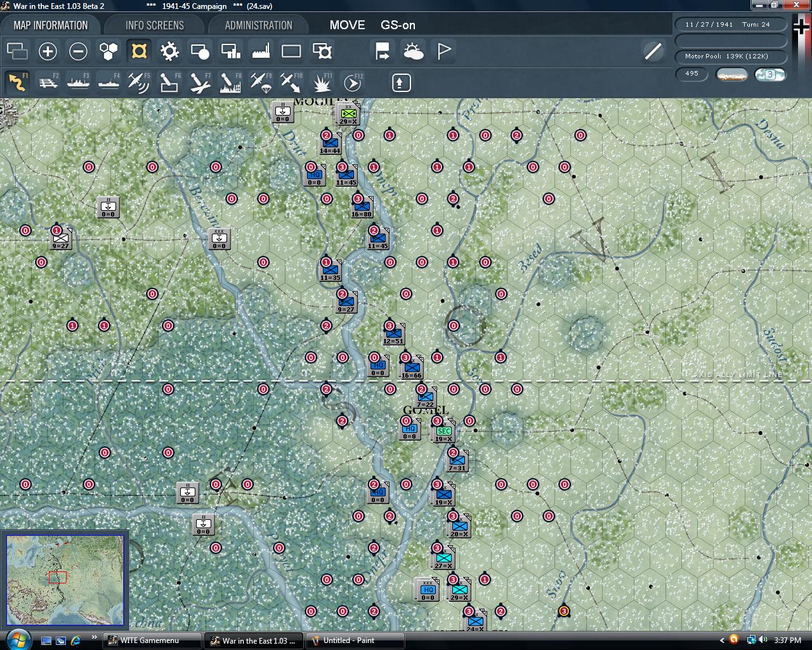Viewport: 812px width, 650px height.
Task: Select the F11 explosion mode icon
Action: point(322,83)
